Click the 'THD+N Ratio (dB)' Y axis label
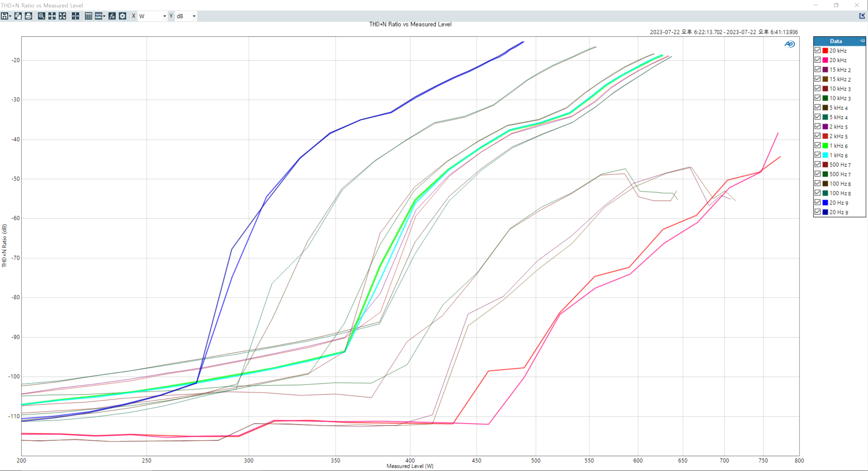The image size is (868, 471). (x=4, y=246)
